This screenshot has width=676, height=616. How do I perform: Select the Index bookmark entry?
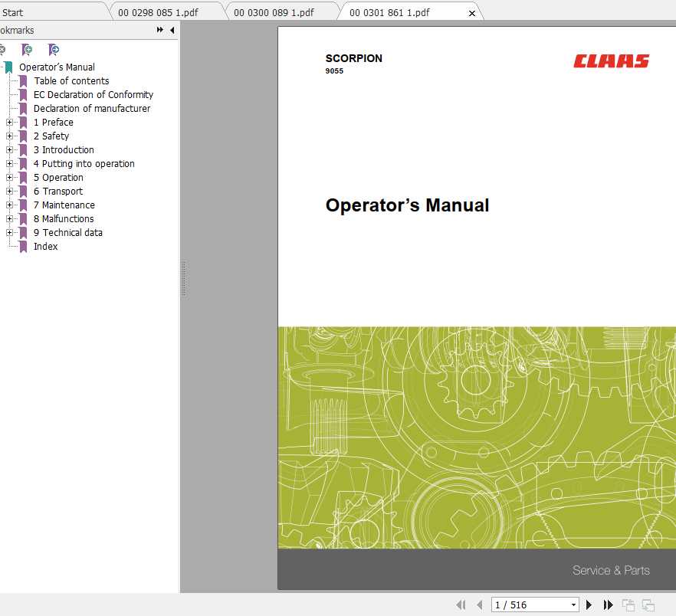45,246
